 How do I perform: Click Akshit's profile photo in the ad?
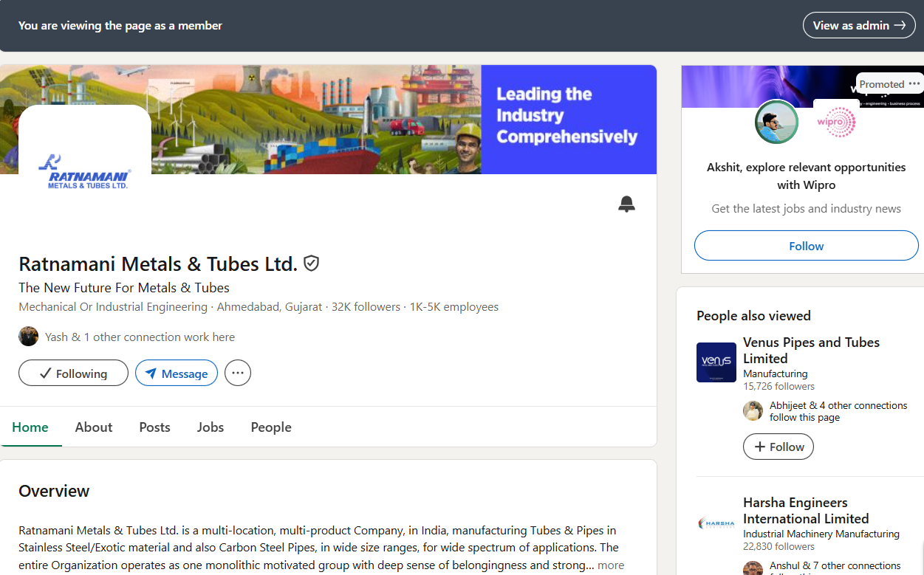click(x=777, y=122)
